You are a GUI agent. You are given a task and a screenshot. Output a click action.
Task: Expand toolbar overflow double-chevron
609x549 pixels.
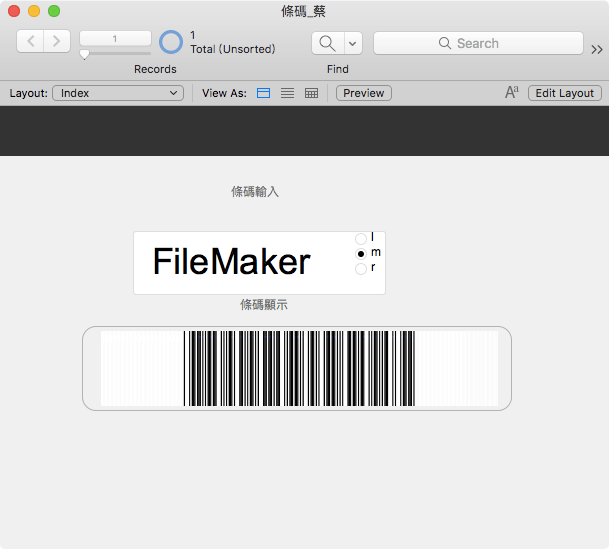click(597, 49)
